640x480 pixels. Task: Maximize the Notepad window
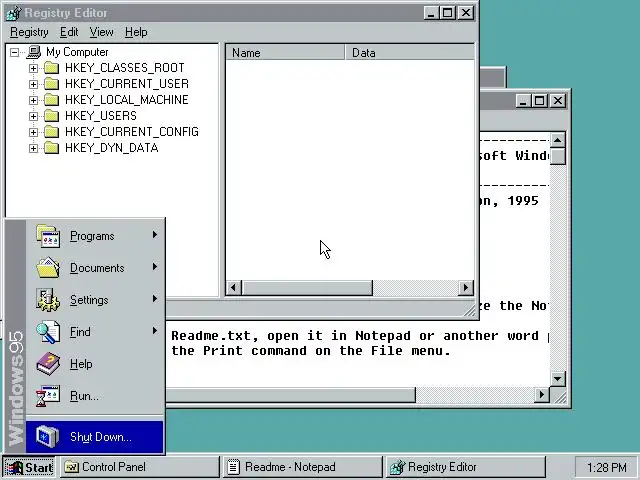pyautogui.click(x=540, y=100)
